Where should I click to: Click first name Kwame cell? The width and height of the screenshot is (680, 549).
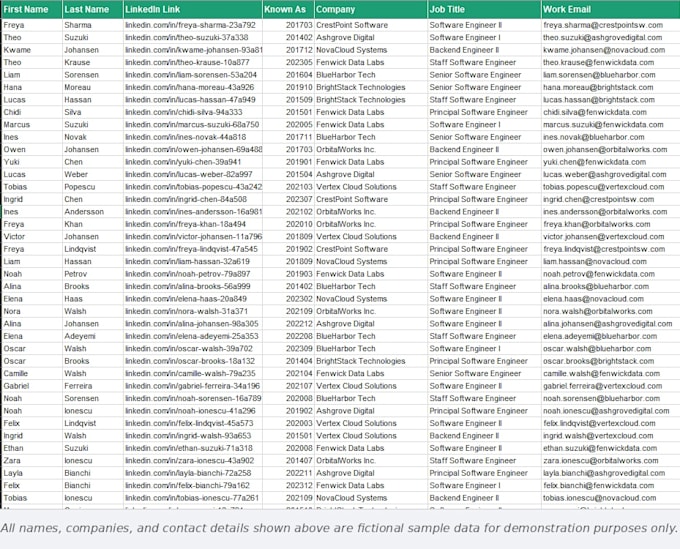pos(32,50)
